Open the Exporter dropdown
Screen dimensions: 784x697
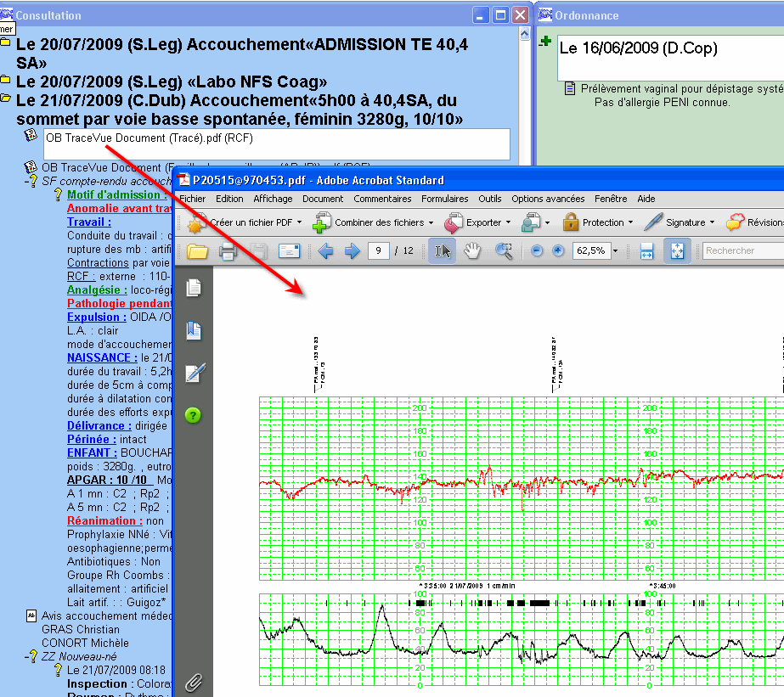click(x=477, y=222)
